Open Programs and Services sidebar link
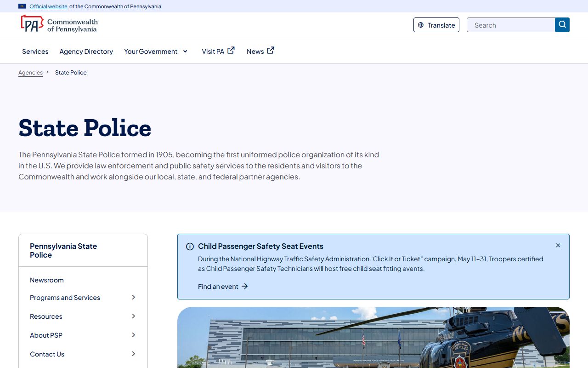The image size is (588, 368). click(x=65, y=298)
